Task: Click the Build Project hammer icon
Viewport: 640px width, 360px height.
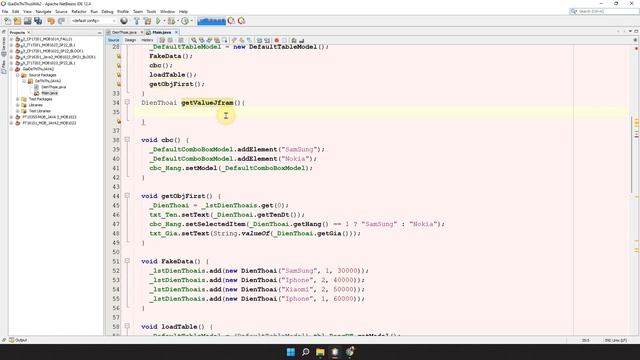Action: (x=137, y=21)
